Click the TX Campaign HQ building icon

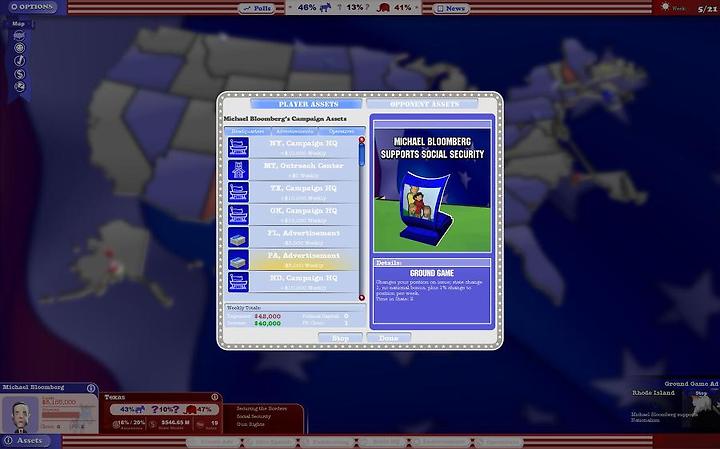pos(238,192)
